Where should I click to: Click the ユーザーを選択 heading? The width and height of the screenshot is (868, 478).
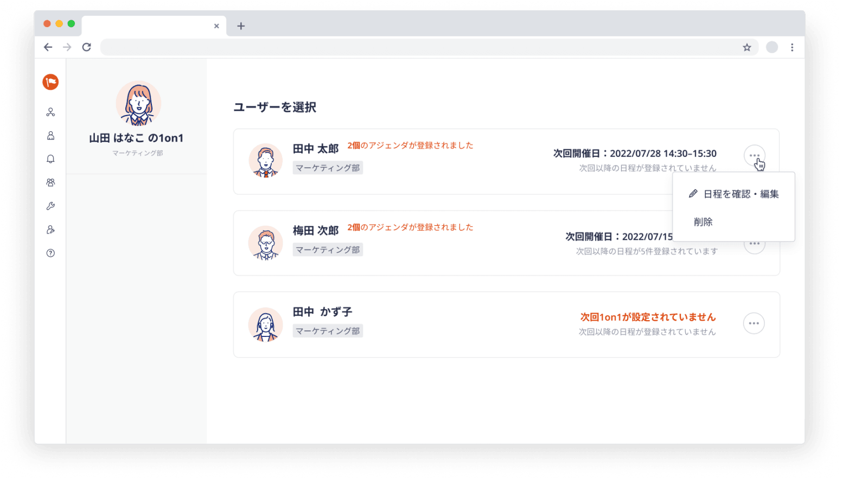pos(275,107)
